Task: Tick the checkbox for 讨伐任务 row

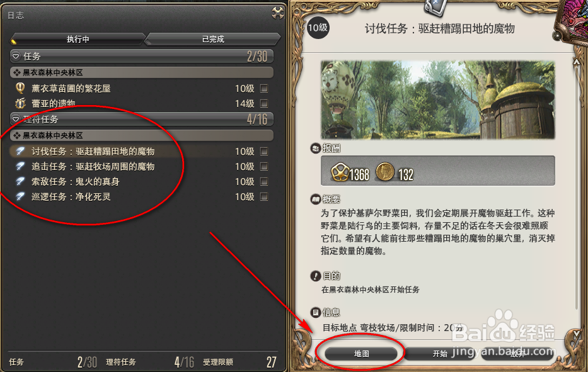Action: tap(264, 151)
